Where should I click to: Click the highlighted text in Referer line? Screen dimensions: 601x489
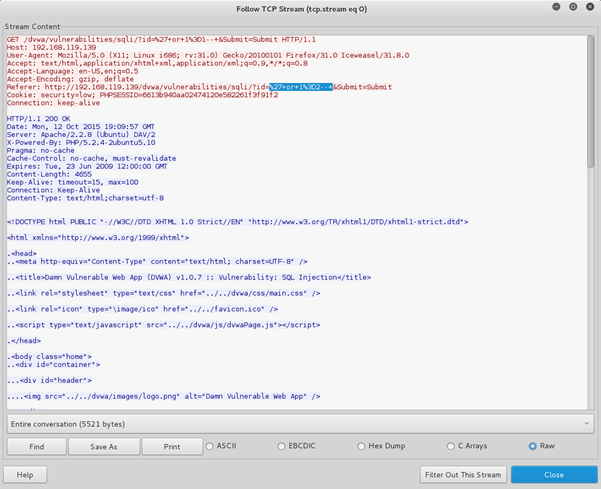coord(300,87)
